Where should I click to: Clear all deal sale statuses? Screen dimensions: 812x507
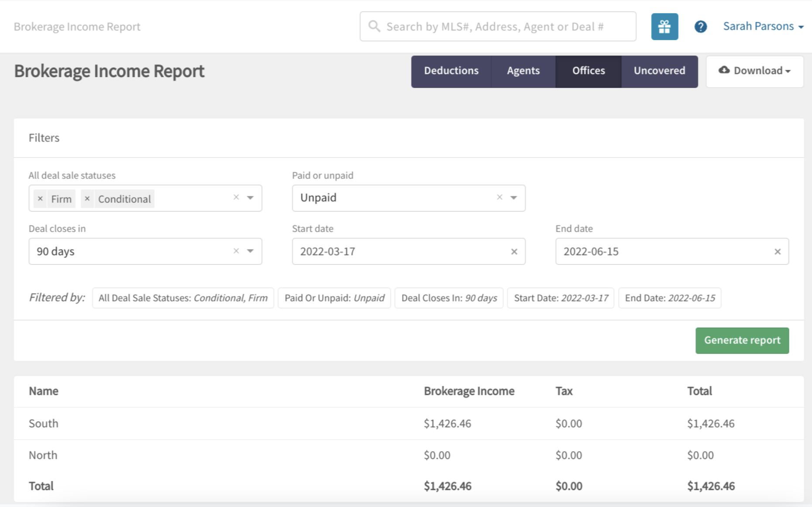236,197
